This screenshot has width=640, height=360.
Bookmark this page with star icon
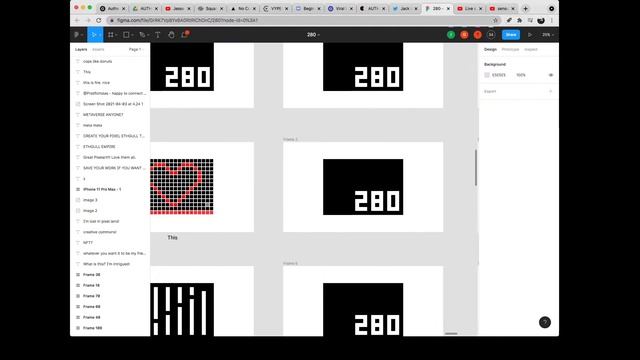tap(496, 20)
